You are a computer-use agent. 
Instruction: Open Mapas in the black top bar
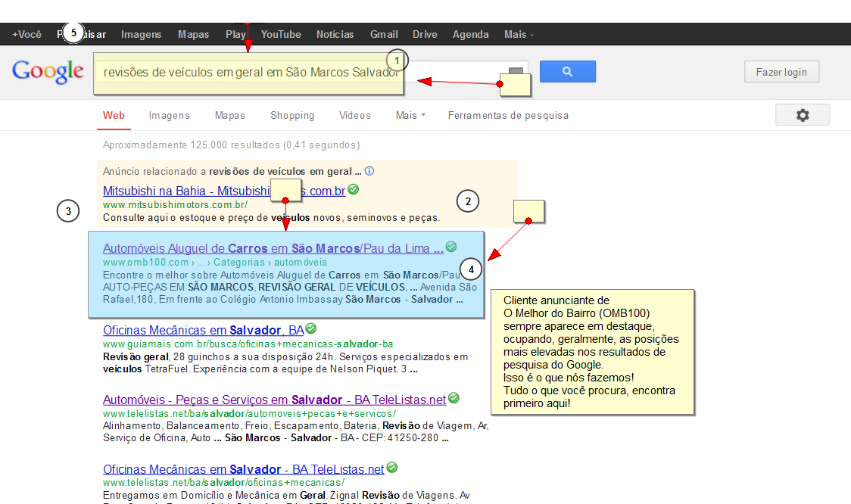coord(193,34)
